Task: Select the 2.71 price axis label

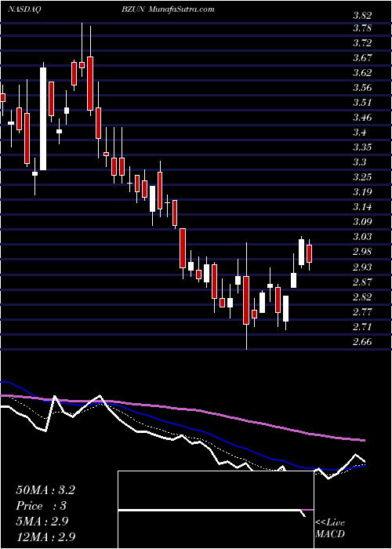Action: click(362, 327)
